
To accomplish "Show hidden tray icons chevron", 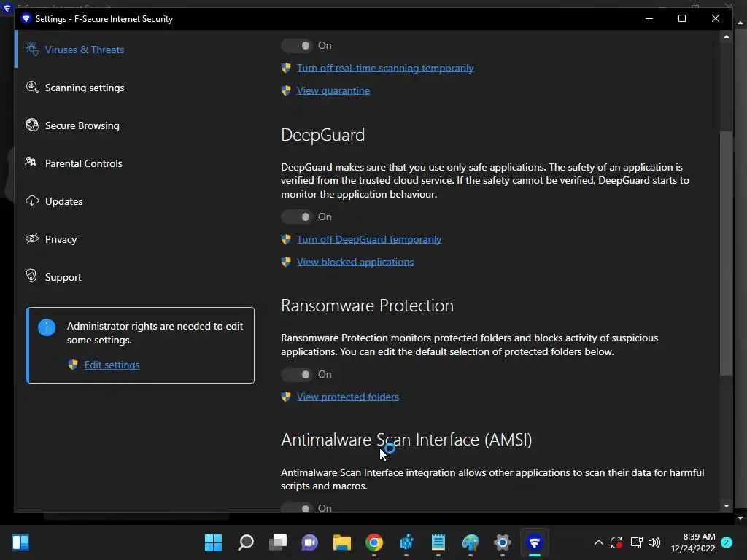I will pos(599,542).
